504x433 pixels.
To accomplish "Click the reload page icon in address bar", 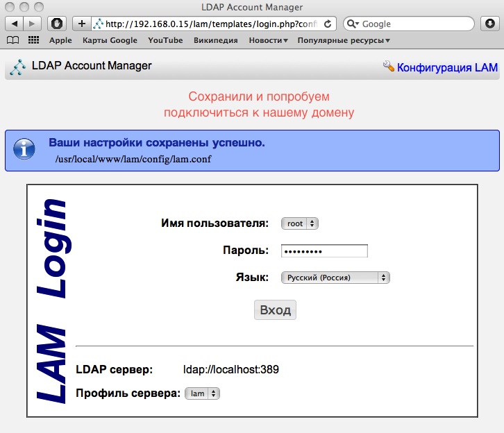I will click(x=328, y=24).
